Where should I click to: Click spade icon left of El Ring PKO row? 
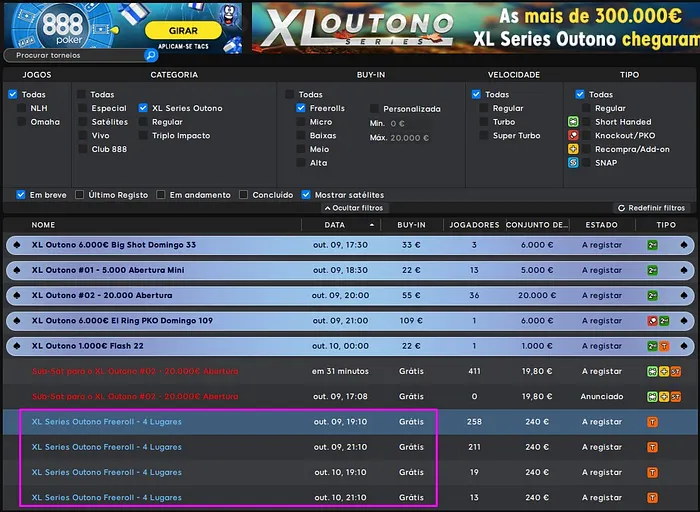click(x=17, y=321)
